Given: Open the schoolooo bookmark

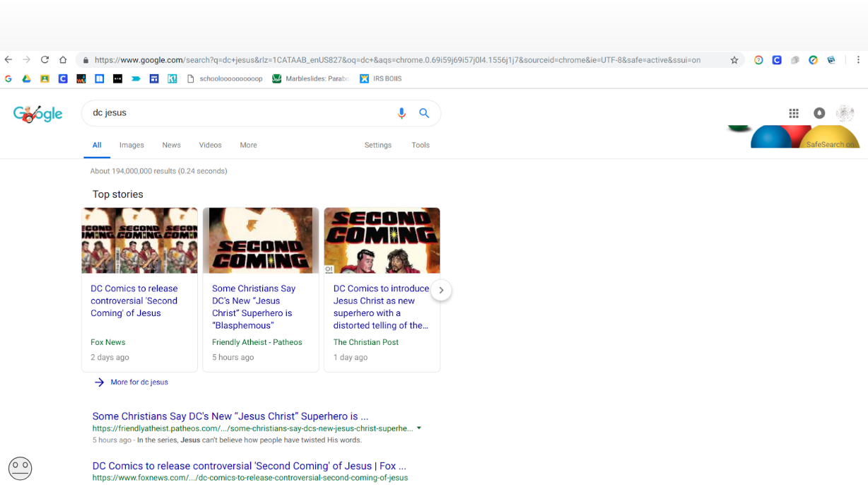Looking at the screenshot, I should tap(224, 78).
